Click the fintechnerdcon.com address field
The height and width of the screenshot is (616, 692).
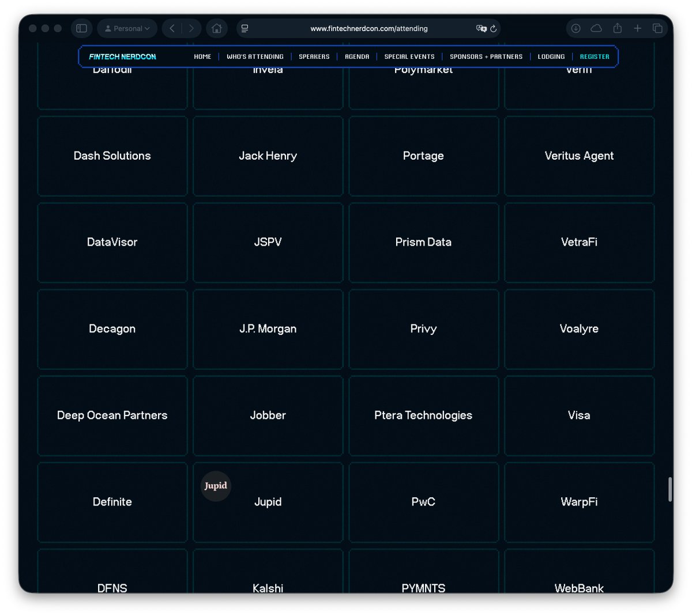tap(368, 28)
